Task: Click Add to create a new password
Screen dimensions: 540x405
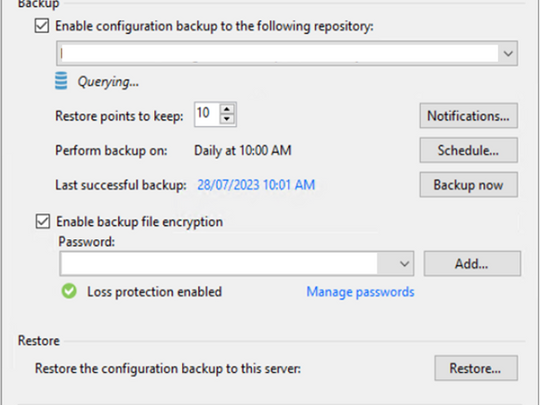Action: click(472, 264)
